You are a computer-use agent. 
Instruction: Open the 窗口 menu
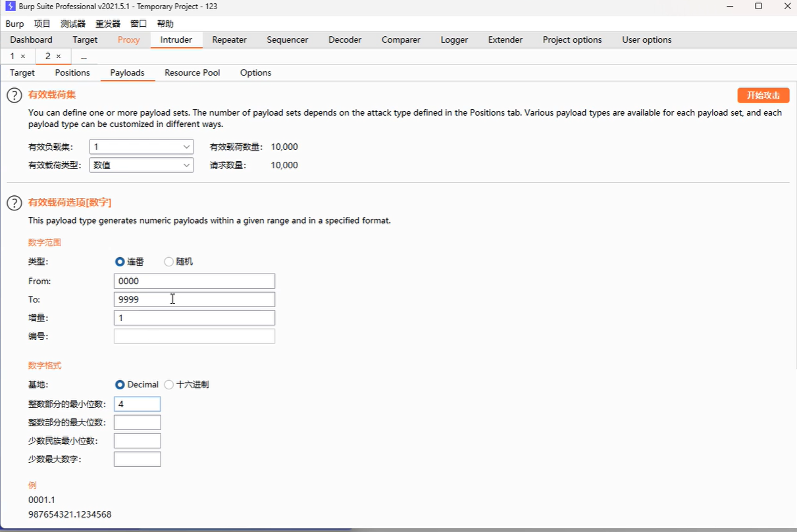click(x=139, y=24)
